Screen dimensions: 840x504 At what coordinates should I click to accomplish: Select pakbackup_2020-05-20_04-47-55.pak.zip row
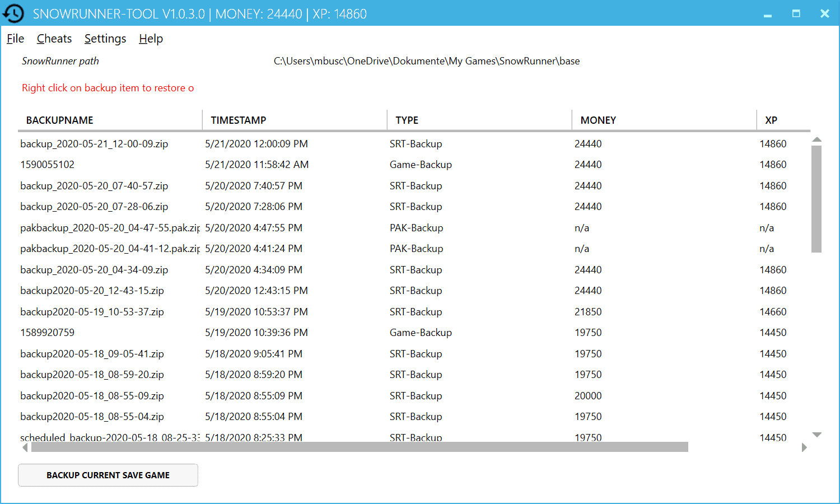pos(110,228)
